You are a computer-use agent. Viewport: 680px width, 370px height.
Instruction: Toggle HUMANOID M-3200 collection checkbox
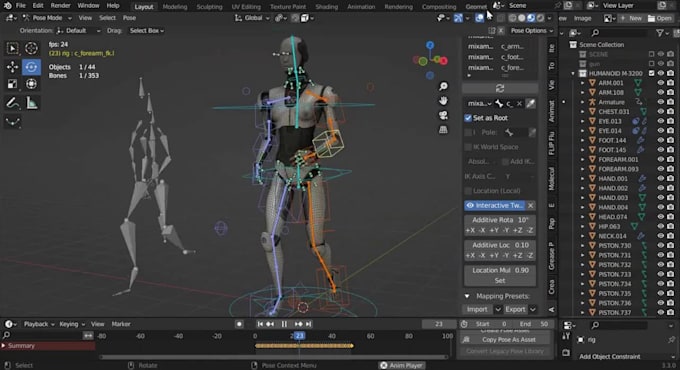pos(651,73)
